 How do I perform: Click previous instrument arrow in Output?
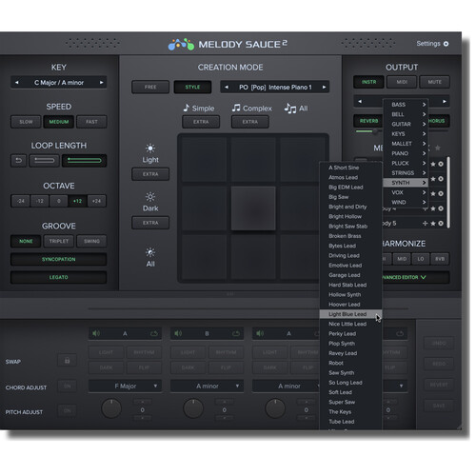pos(360,102)
